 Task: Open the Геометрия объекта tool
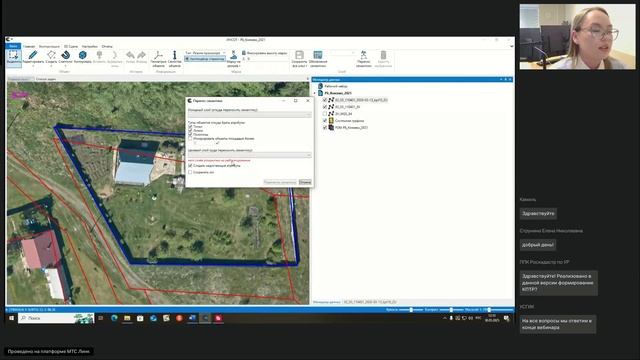click(x=158, y=59)
